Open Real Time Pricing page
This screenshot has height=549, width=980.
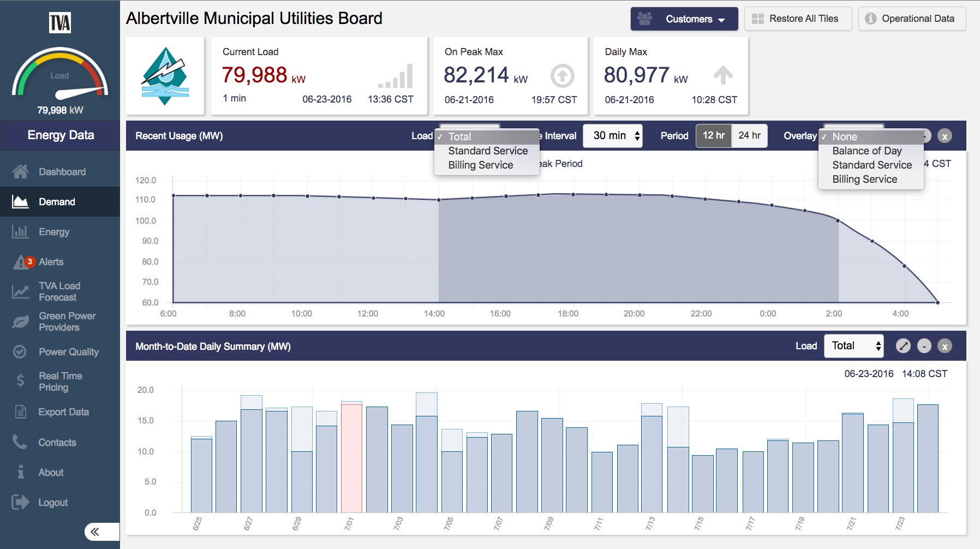coord(60,382)
